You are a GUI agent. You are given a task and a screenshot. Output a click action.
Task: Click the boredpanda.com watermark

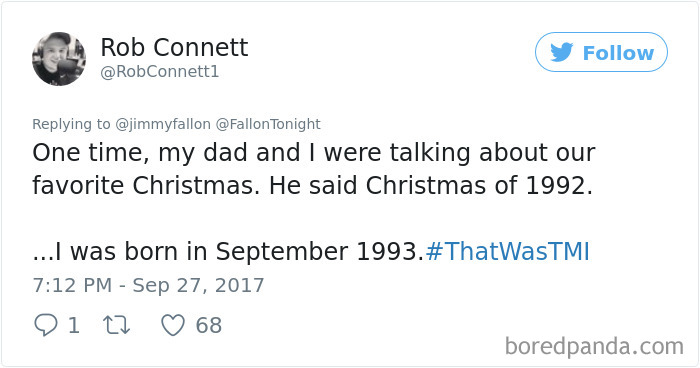(594, 347)
